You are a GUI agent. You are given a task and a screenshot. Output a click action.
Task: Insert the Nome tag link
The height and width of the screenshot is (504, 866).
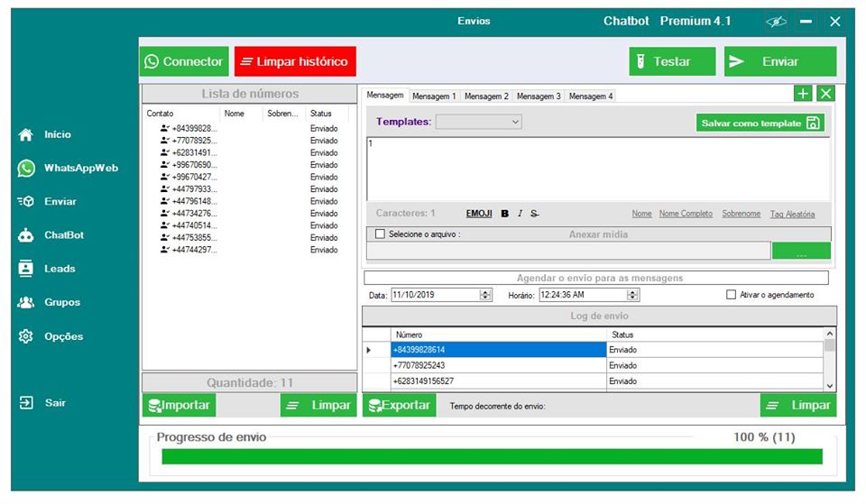pyautogui.click(x=641, y=214)
